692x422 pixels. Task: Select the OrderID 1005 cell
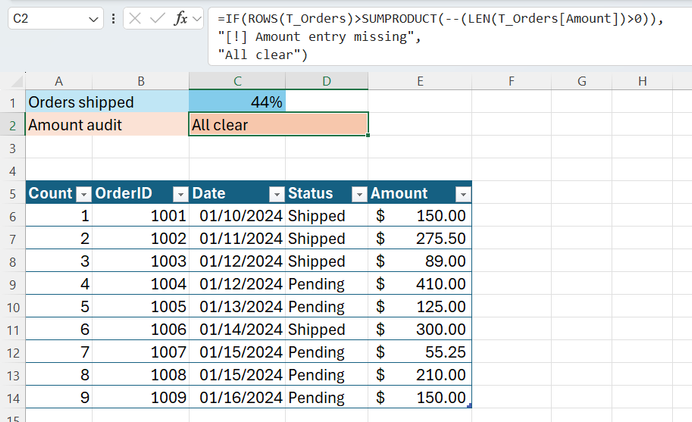[x=141, y=307]
